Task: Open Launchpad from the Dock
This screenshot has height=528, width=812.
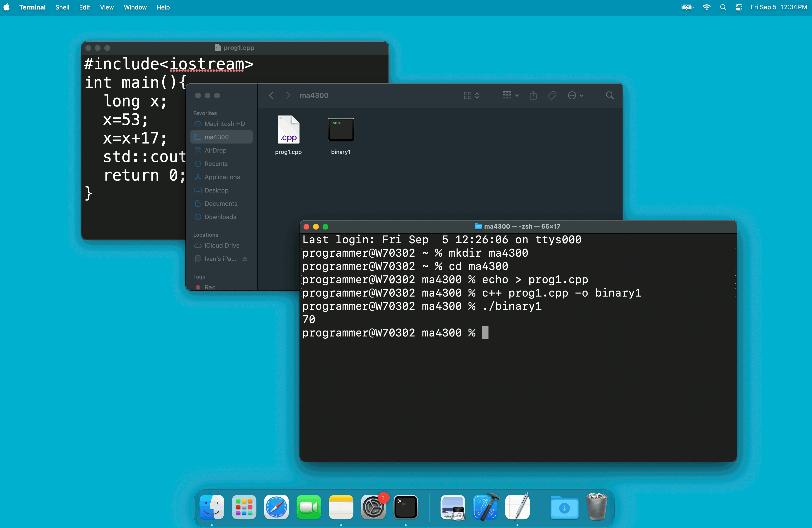Action: click(244, 507)
